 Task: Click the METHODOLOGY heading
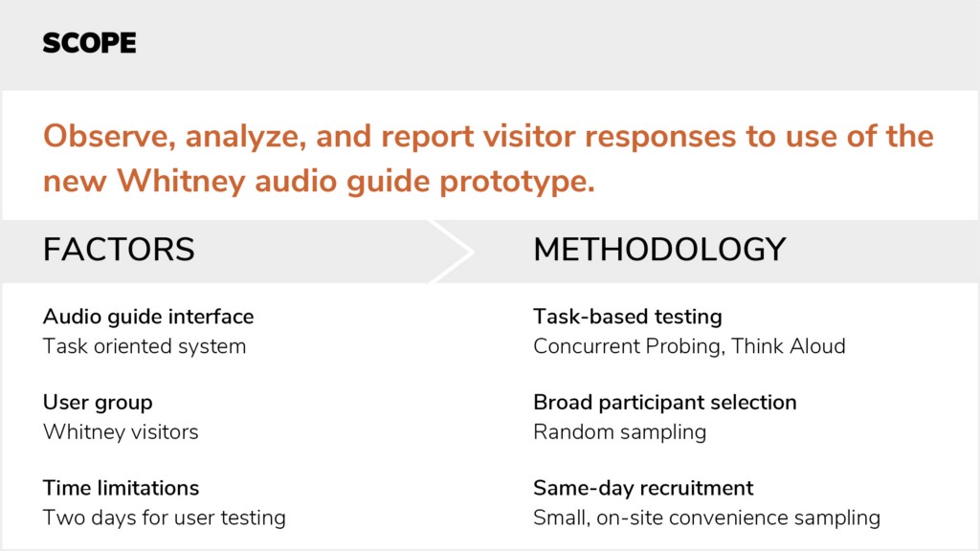(x=659, y=250)
